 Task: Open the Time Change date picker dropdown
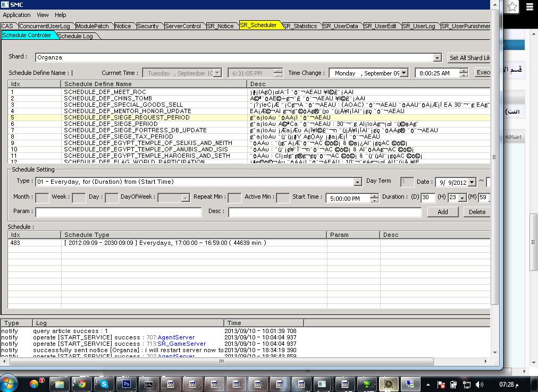[x=404, y=73]
